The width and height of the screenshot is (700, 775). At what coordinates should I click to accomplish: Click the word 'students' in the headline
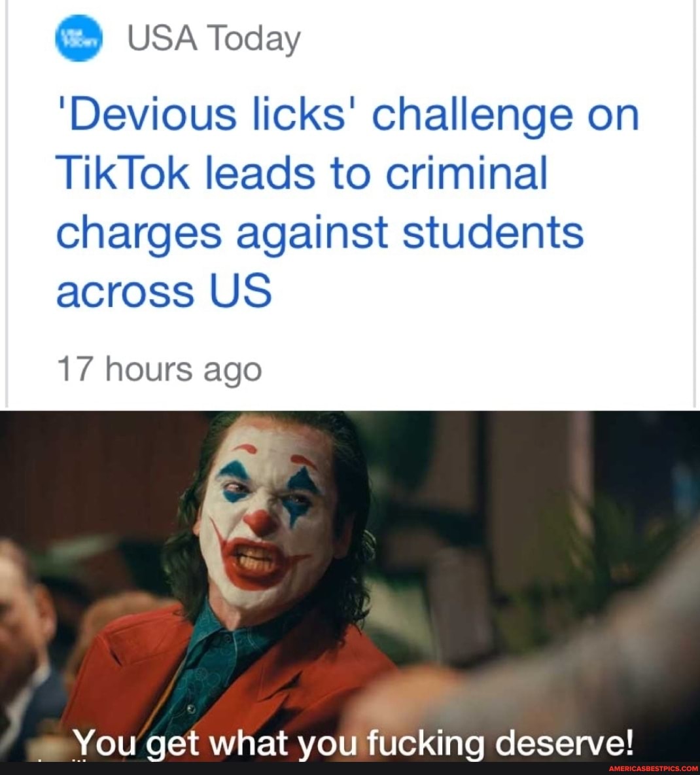(x=493, y=232)
